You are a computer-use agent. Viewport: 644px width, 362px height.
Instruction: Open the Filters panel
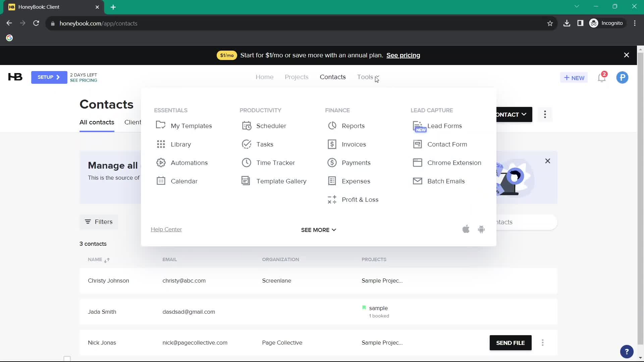pyautogui.click(x=99, y=222)
